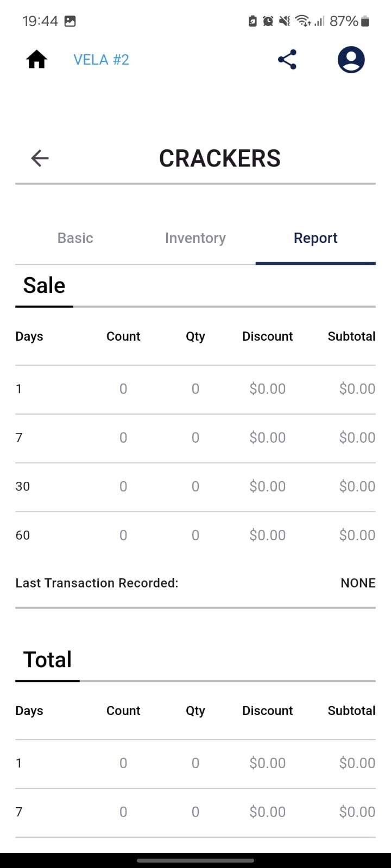The height and width of the screenshot is (868, 391).
Task: Tap the alarm icon in status bar
Action: (268, 21)
